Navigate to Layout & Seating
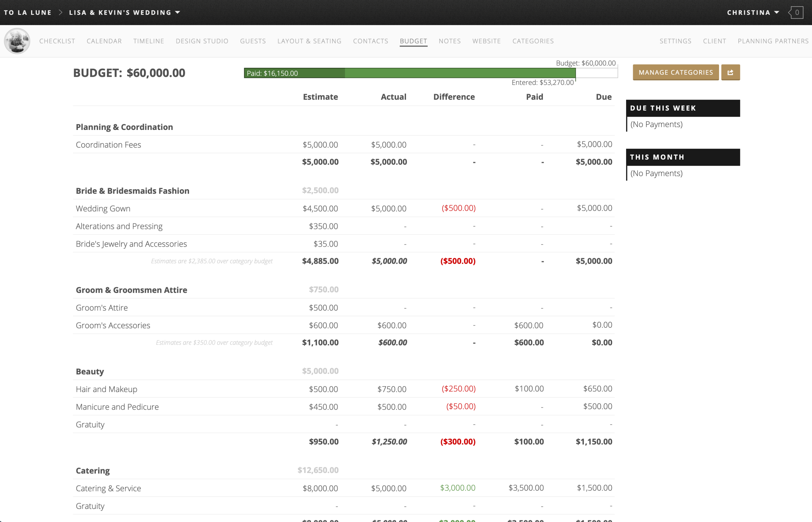Viewport: 812px width, 522px height. click(x=309, y=41)
